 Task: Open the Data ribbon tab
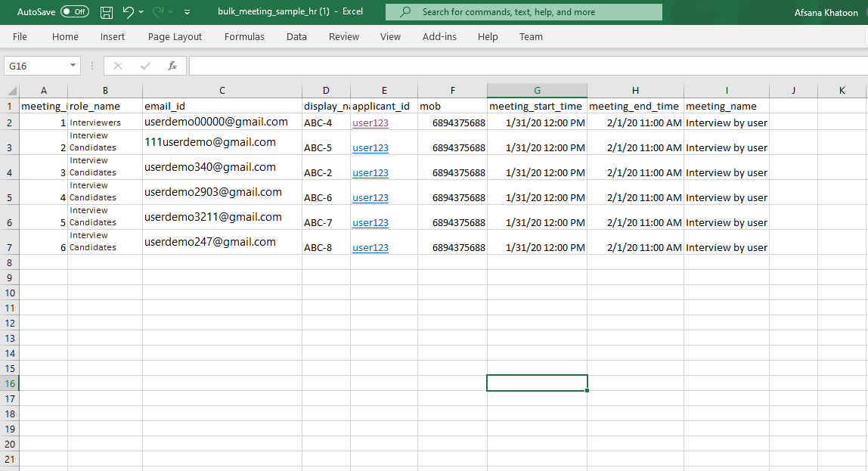click(x=296, y=36)
